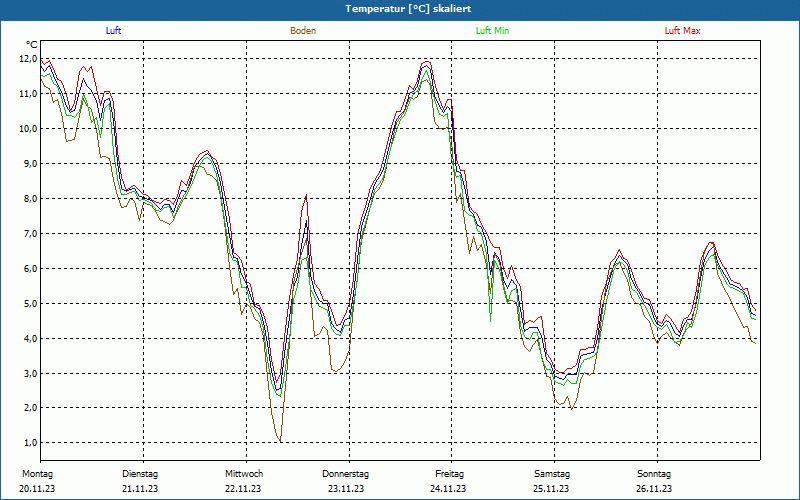
Task: Click the '°C' axis unit label
Action: [31, 45]
